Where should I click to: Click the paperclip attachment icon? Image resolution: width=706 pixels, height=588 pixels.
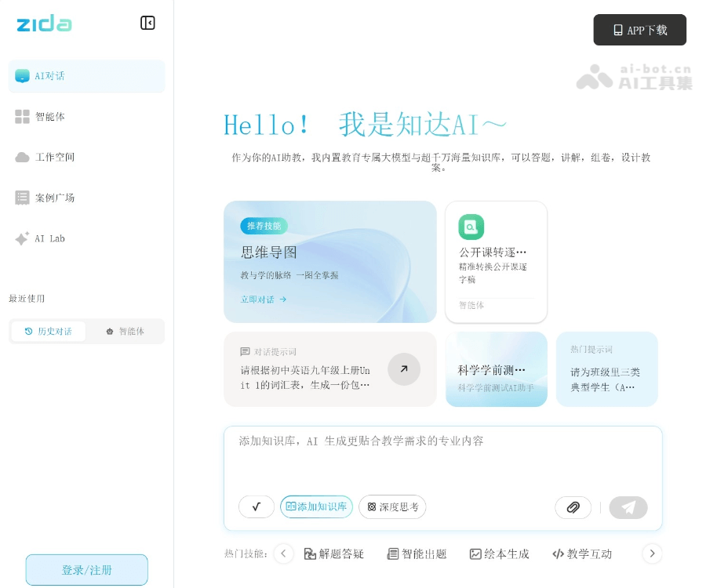[x=573, y=507]
